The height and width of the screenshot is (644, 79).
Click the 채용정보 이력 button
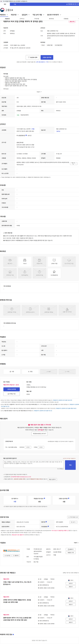coord(71,553)
